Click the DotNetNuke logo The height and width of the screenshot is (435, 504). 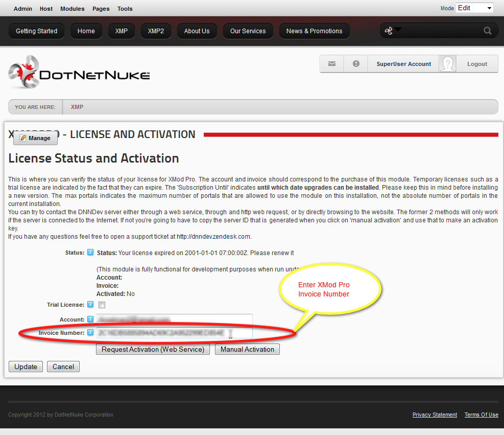coord(79,72)
